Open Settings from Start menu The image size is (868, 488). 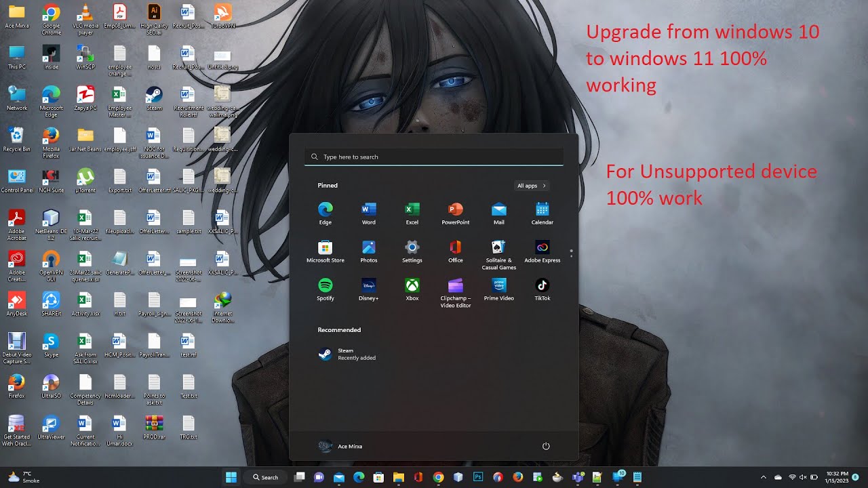tap(412, 251)
